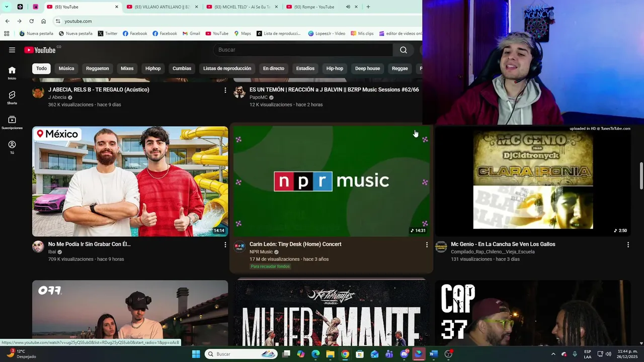Open the Mis clips bookmark
644x362 pixels.
click(362, 34)
